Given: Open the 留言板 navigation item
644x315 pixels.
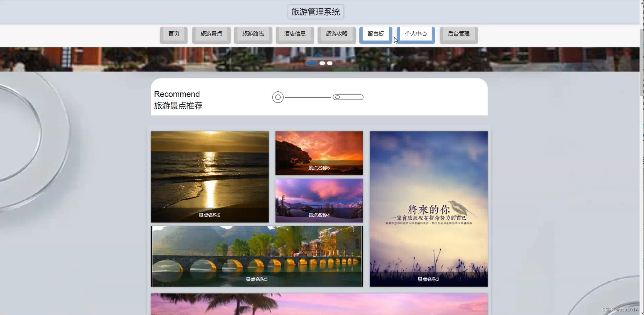Looking at the screenshot, I should coord(376,35).
